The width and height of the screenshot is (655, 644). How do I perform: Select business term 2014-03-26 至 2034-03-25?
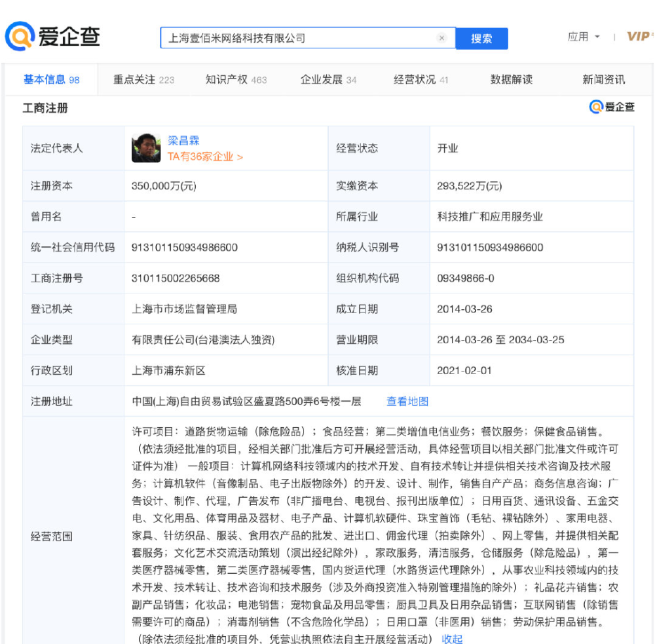point(500,340)
